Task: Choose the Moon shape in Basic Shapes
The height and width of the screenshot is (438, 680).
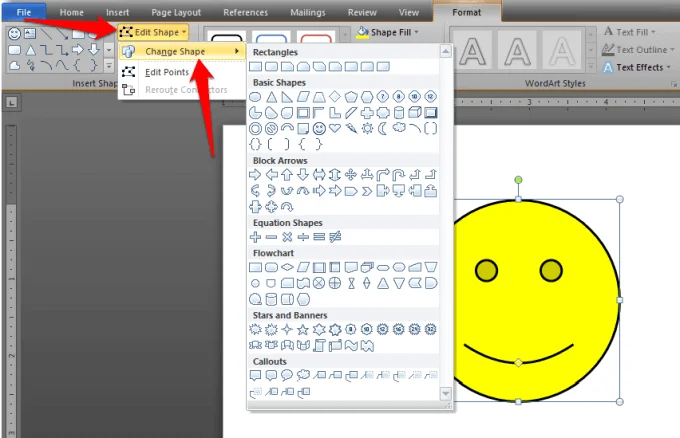Action: click(383, 128)
